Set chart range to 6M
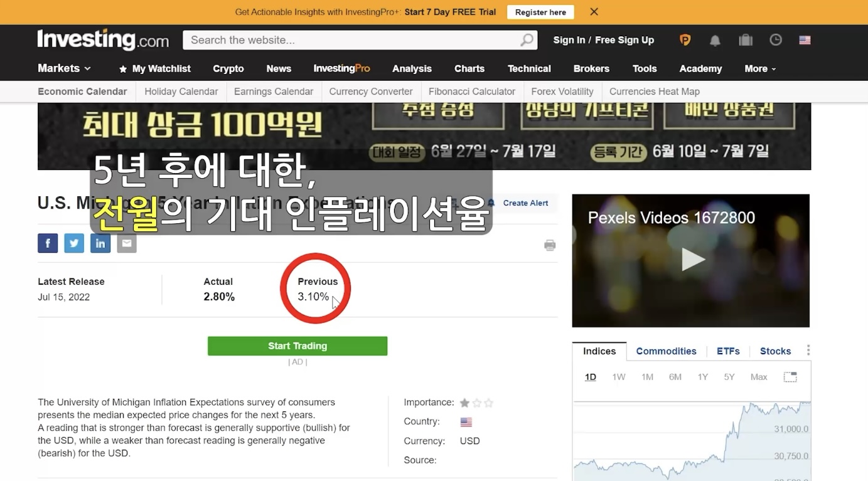Image resolution: width=868 pixels, height=481 pixels. coord(675,377)
